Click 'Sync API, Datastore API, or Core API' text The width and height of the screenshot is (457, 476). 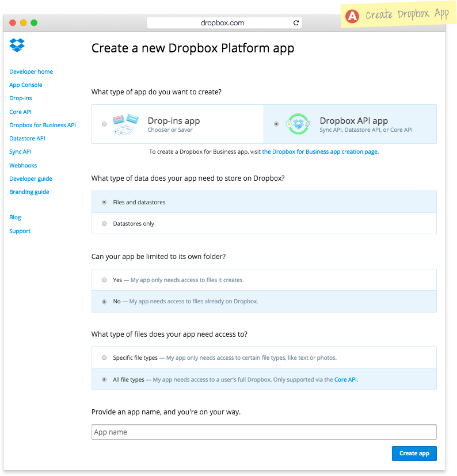point(366,130)
